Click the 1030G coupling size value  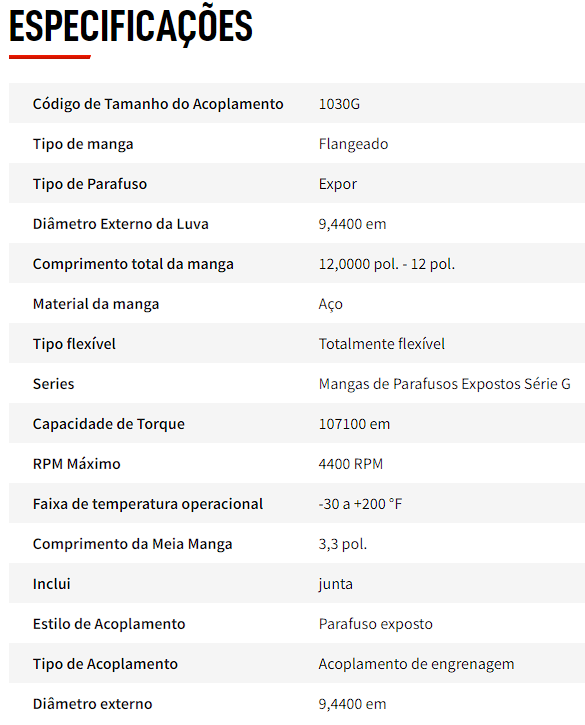coord(339,104)
